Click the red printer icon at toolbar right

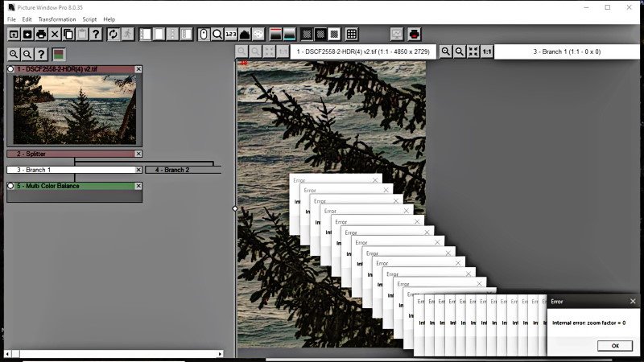[x=414, y=34]
